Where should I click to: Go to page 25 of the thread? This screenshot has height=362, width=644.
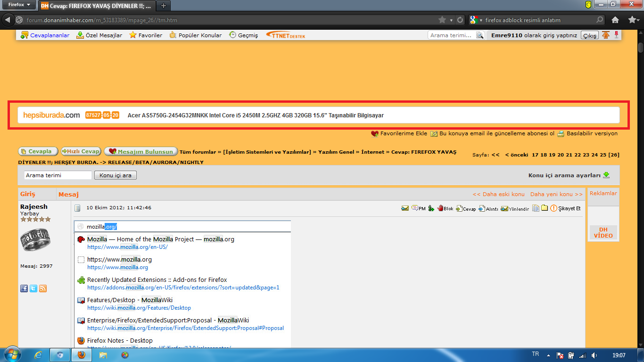pos(603,155)
